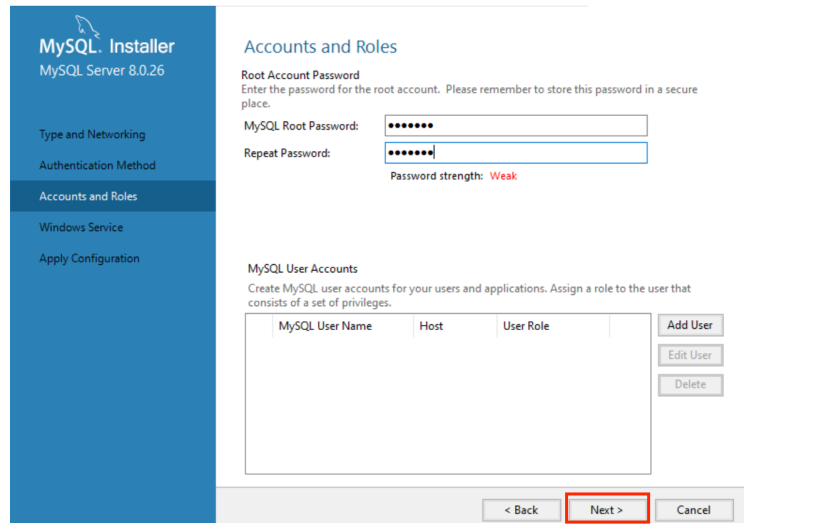Screen dimensions: 814x524
Task: Click the MySQL Server 8.0.26 version text
Action: click(x=102, y=71)
